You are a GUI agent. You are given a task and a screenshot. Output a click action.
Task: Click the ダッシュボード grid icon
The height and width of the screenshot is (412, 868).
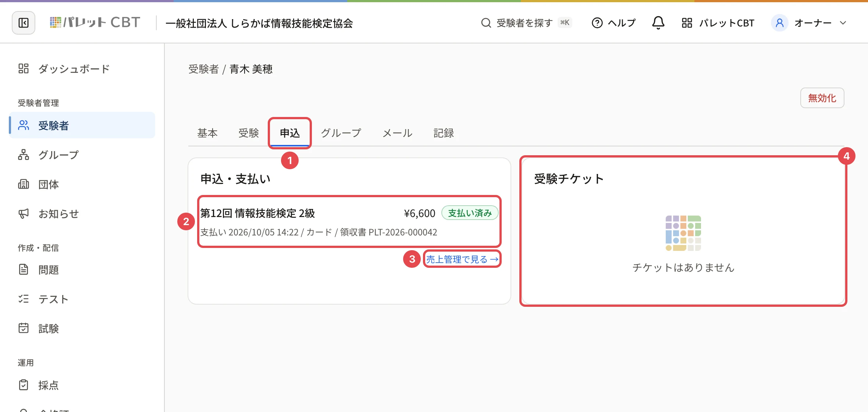(24, 68)
